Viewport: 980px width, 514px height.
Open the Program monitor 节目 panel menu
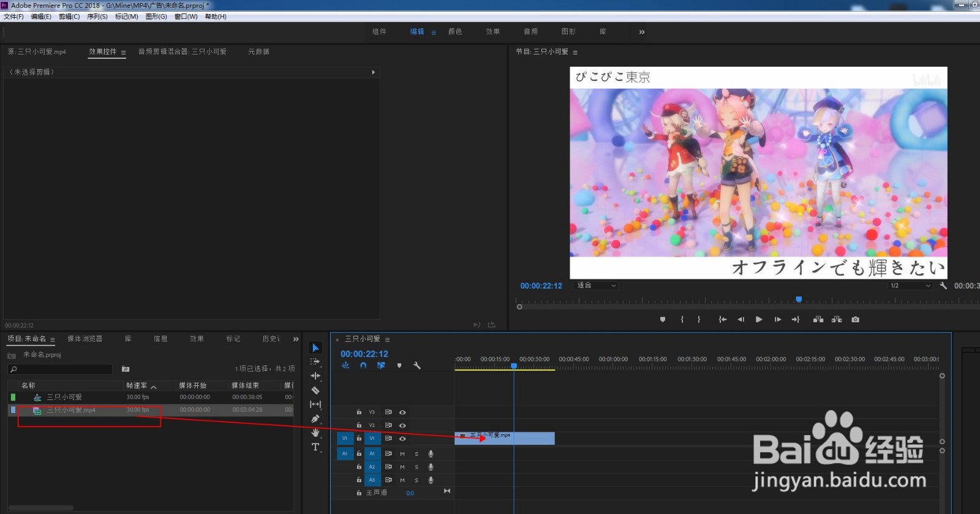(x=575, y=53)
